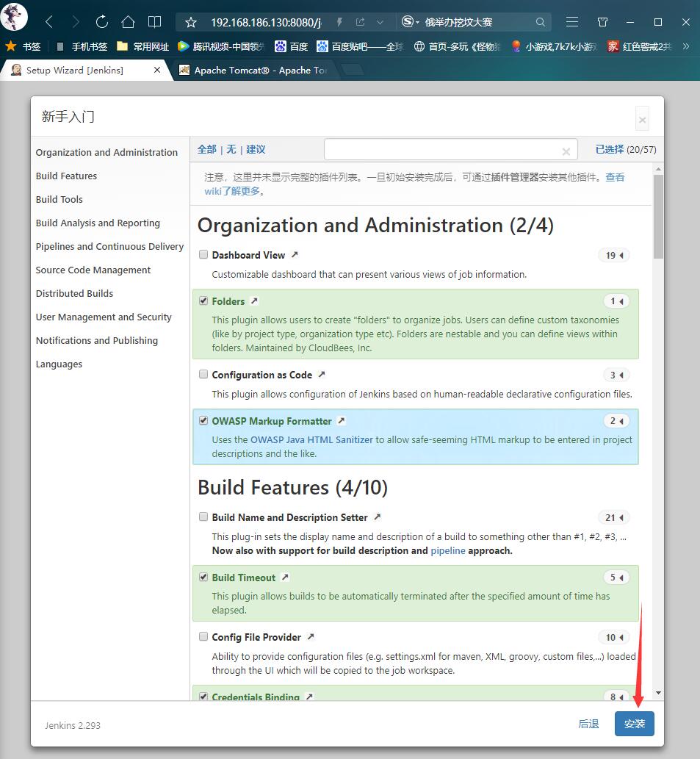Open the browser skin shirt icon
The height and width of the screenshot is (759, 700).
(602, 22)
